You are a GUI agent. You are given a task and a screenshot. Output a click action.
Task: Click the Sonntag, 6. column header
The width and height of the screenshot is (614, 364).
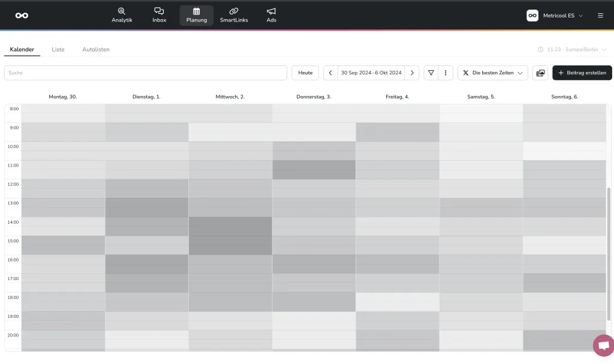[x=565, y=97]
